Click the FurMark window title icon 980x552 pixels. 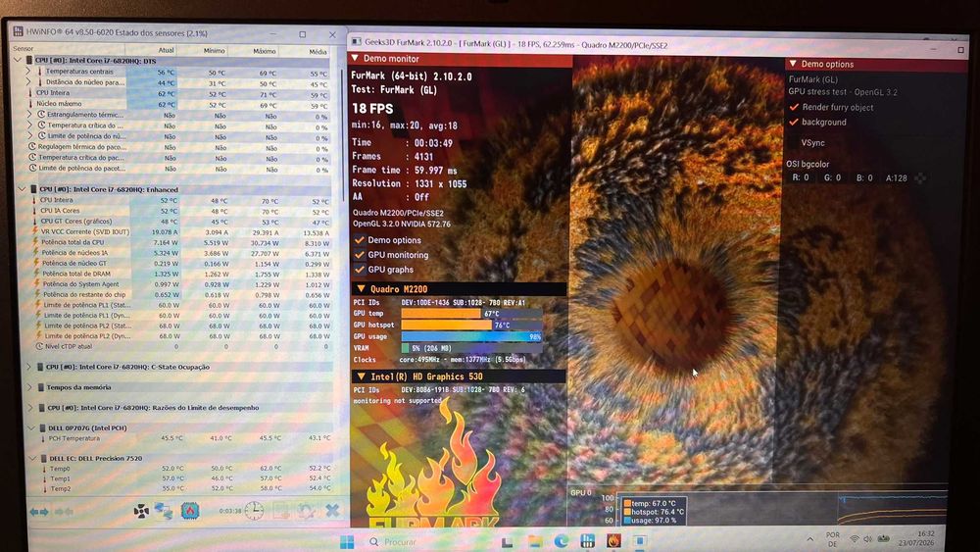357,42
